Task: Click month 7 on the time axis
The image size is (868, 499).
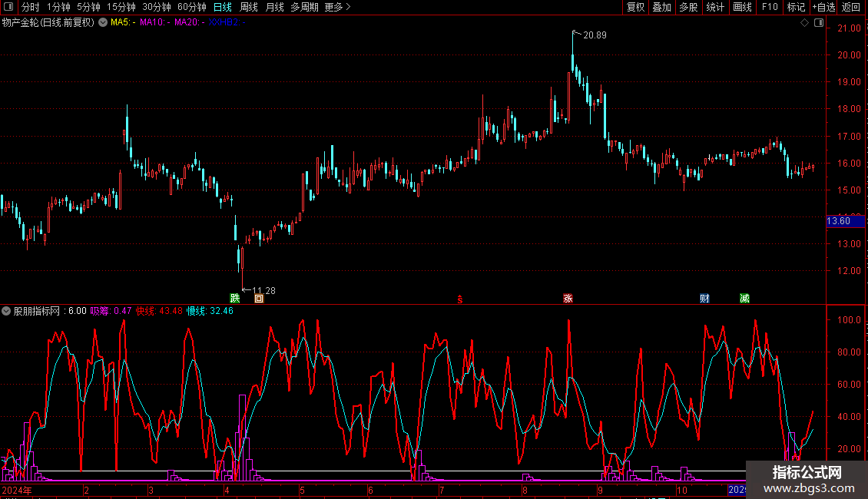Action: (x=441, y=490)
